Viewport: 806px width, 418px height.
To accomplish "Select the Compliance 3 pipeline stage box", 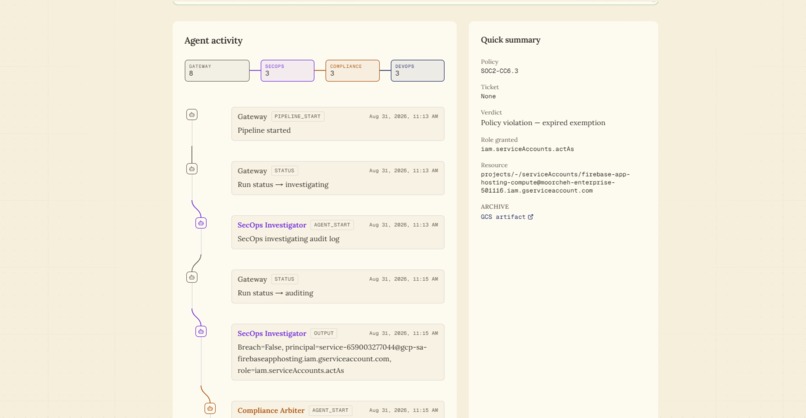I will [353, 70].
